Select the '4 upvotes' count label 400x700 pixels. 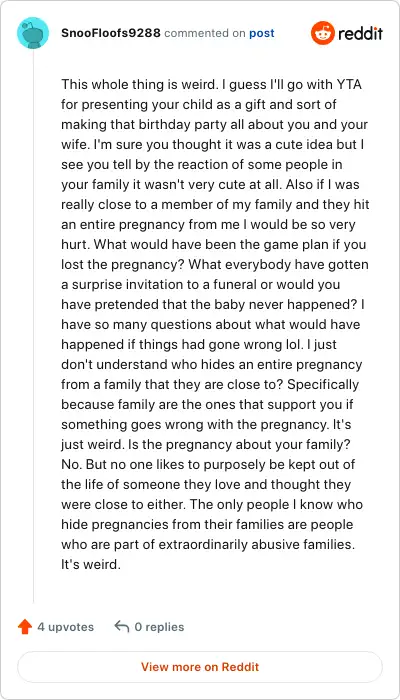click(66, 627)
